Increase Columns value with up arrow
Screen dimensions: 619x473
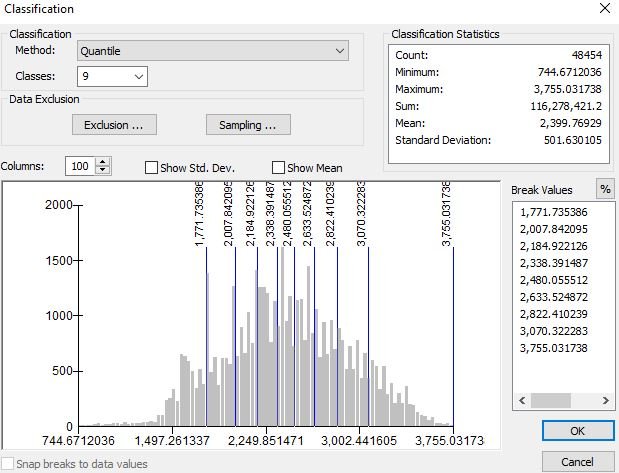pyautogui.click(x=103, y=162)
